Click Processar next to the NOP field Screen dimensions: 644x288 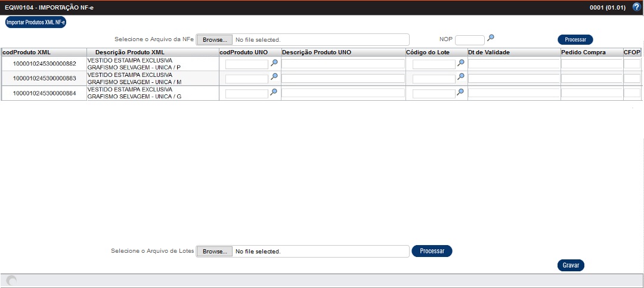coord(575,40)
